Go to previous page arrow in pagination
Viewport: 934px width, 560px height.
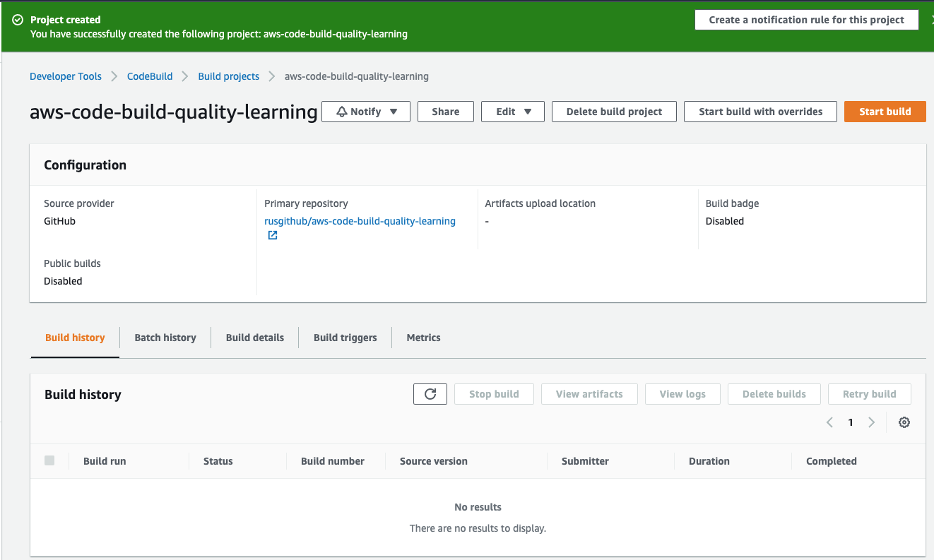pos(829,422)
